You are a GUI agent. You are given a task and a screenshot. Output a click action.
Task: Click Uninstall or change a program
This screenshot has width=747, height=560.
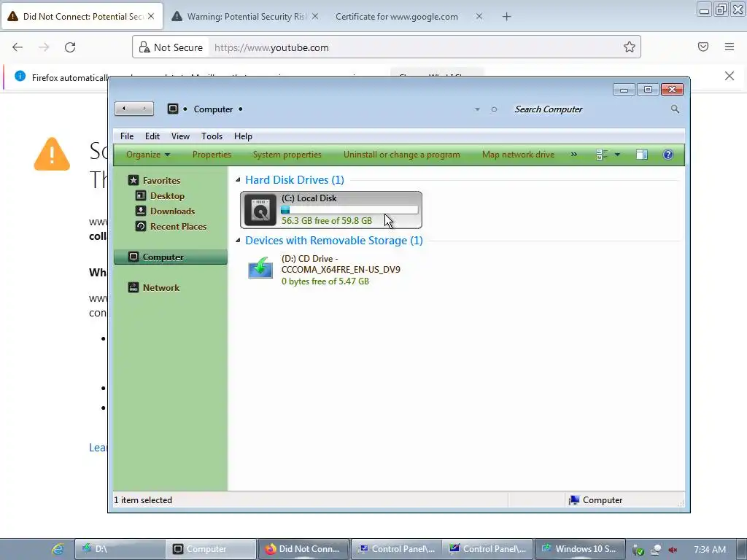402,155
